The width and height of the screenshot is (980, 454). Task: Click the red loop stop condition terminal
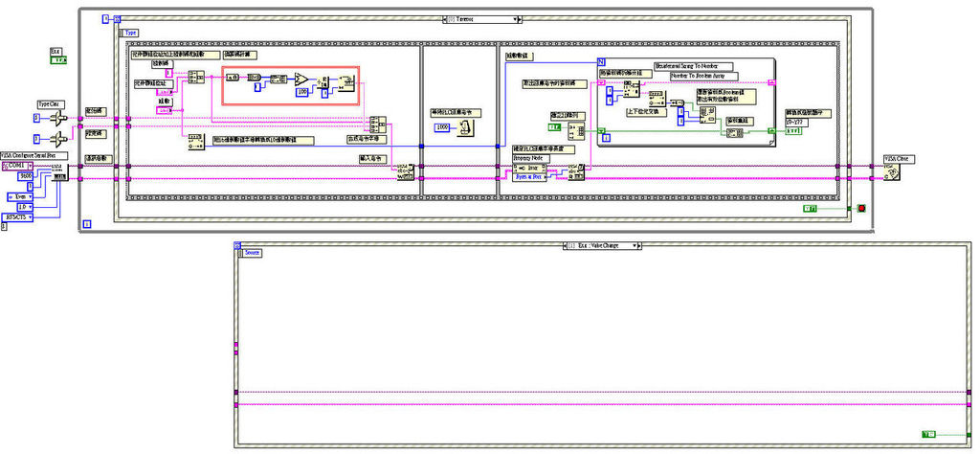pos(861,208)
